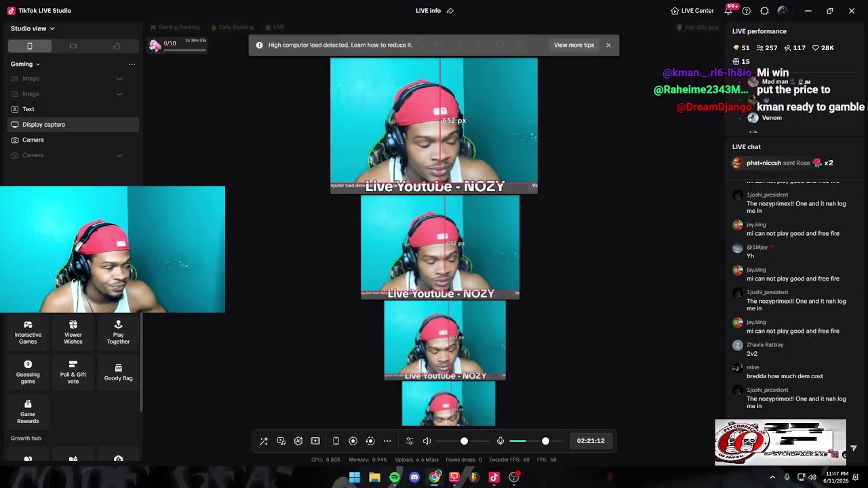Click the replay clip capture icon

coord(370,441)
